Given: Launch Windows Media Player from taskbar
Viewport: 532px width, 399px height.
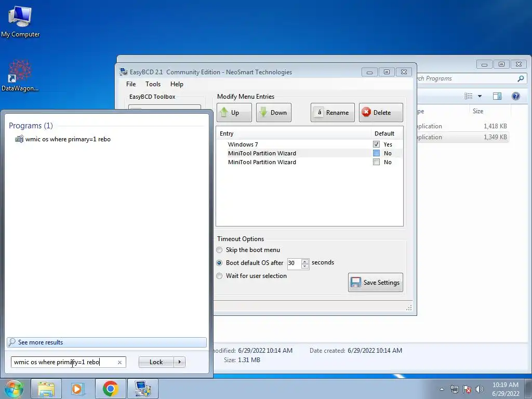Looking at the screenshot, I should click(78, 389).
